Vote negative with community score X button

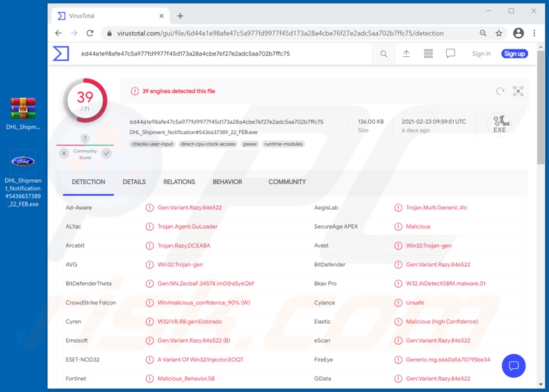click(x=64, y=153)
